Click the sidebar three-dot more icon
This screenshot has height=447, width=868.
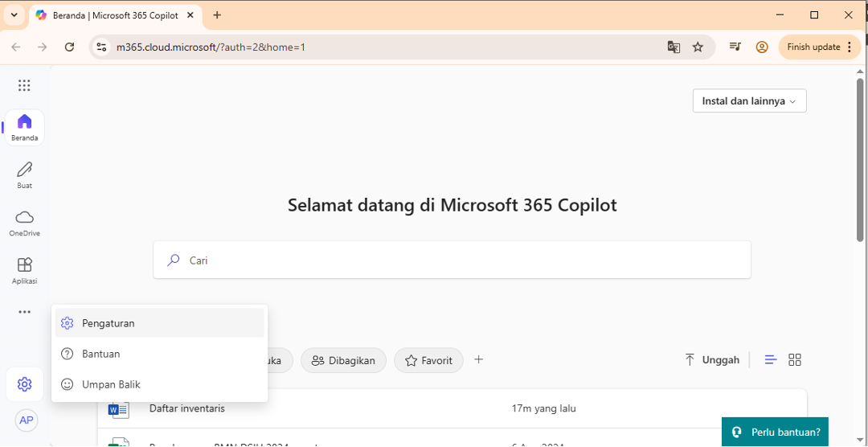24,312
